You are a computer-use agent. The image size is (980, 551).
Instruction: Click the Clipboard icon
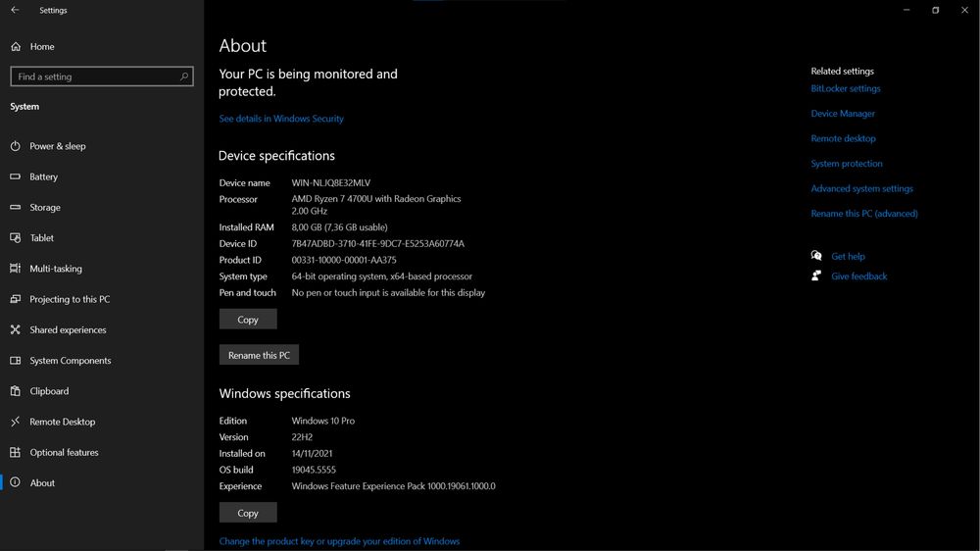tap(15, 391)
